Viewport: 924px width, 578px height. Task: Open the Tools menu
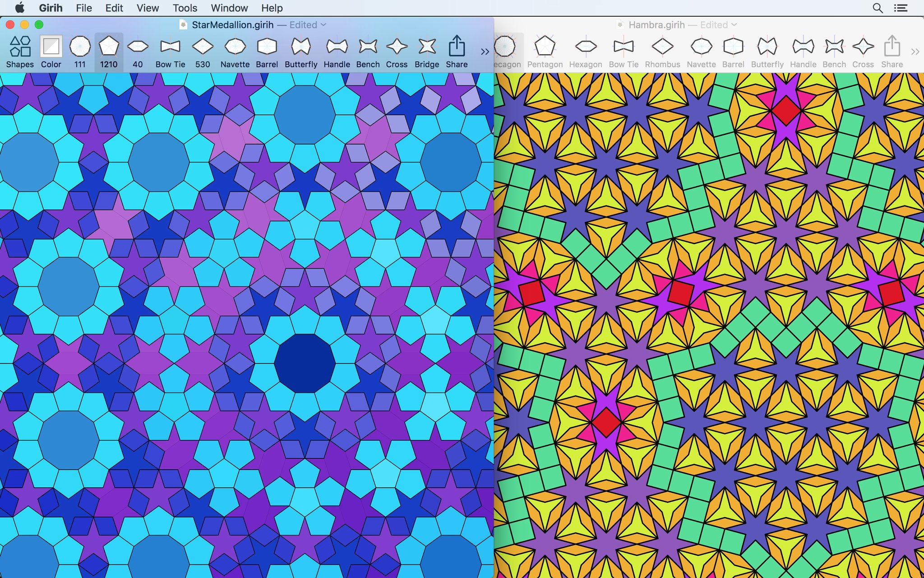(x=185, y=8)
